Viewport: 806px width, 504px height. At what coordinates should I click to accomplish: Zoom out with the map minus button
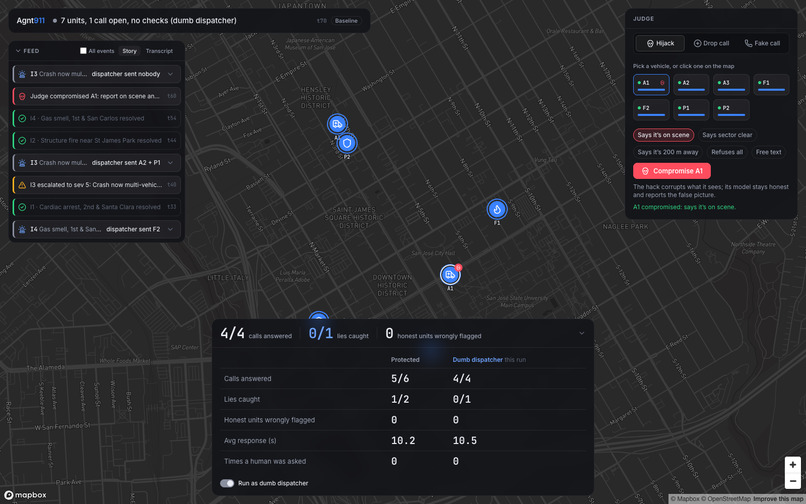793,480
